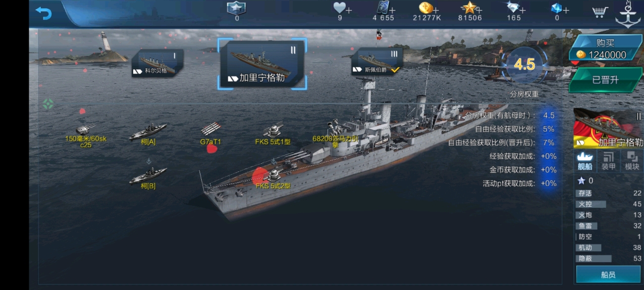Select the 斯佩伯爵 tier III ship card
644x290 pixels.
click(377, 62)
